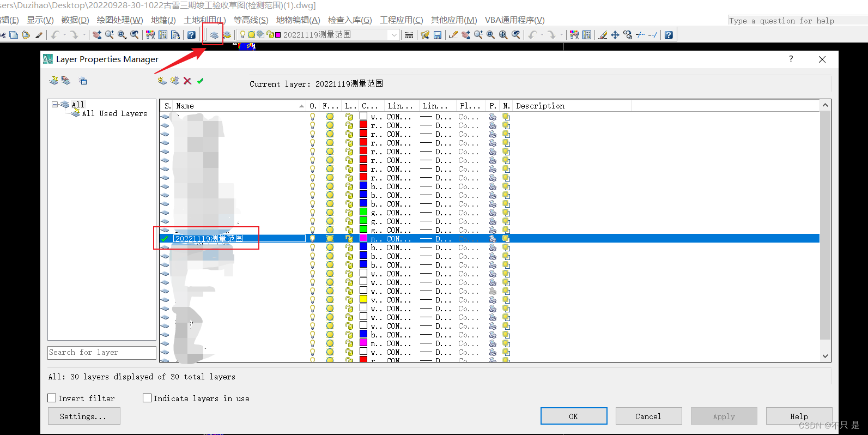Click the second toolbar's undo arrow
This screenshot has width=868, height=435.
click(532, 35)
